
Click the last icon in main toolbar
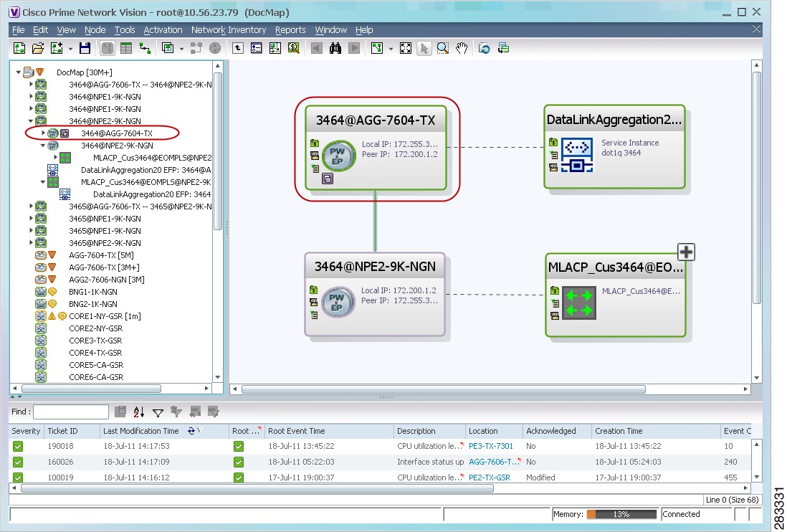pos(503,48)
